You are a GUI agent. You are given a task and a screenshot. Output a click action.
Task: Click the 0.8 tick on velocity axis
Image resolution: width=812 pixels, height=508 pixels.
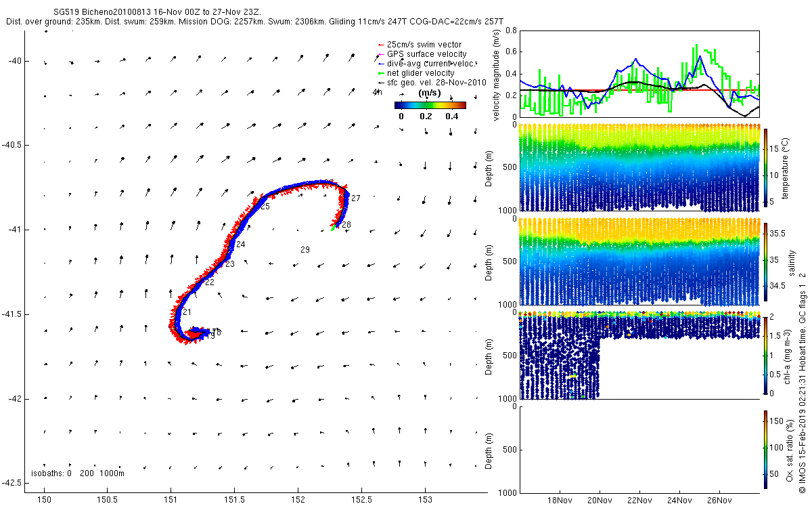pos(510,31)
